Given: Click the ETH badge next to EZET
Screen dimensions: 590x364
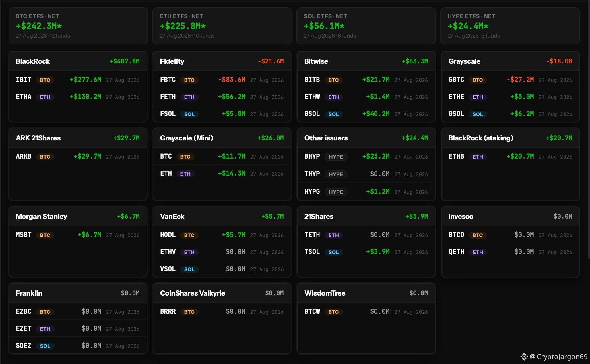Looking at the screenshot, I should click(45, 329).
